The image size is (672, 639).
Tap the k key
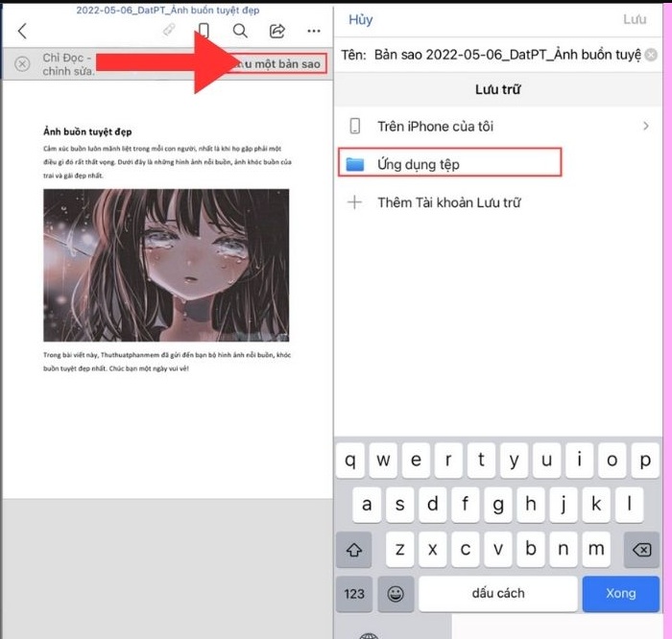(x=596, y=505)
